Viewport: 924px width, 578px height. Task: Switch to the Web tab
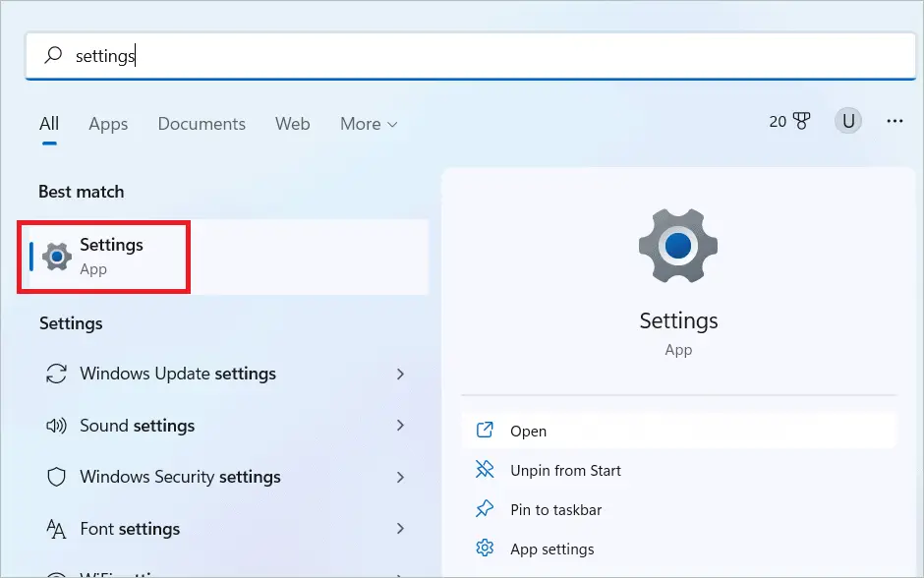coord(292,124)
